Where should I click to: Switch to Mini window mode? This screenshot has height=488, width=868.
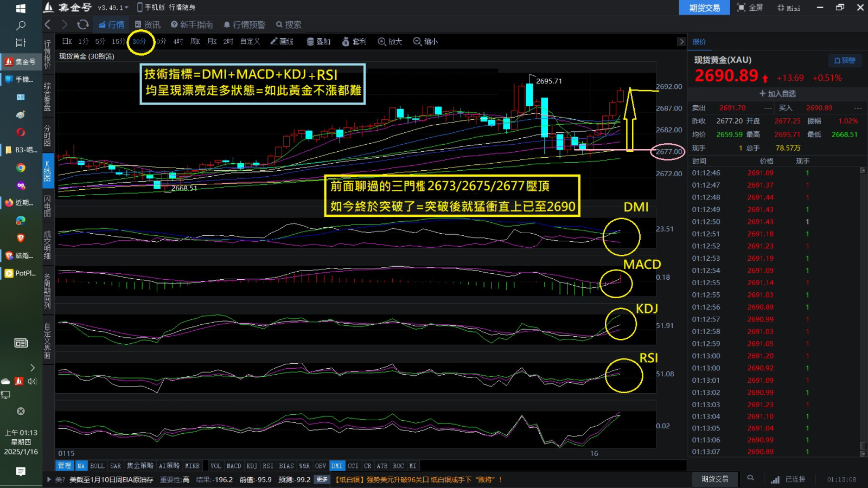[789, 8]
